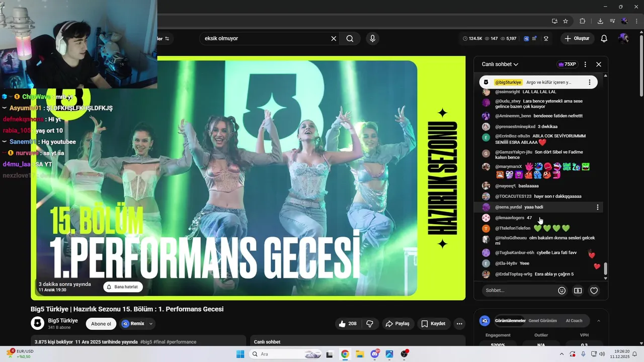Switch to Görüntülenmeler tab

[510, 321]
